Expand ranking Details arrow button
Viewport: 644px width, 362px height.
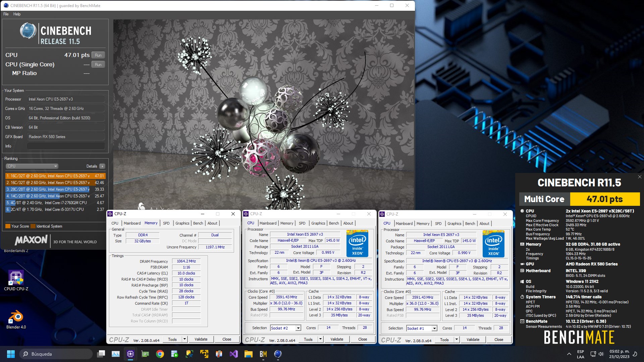(x=102, y=166)
